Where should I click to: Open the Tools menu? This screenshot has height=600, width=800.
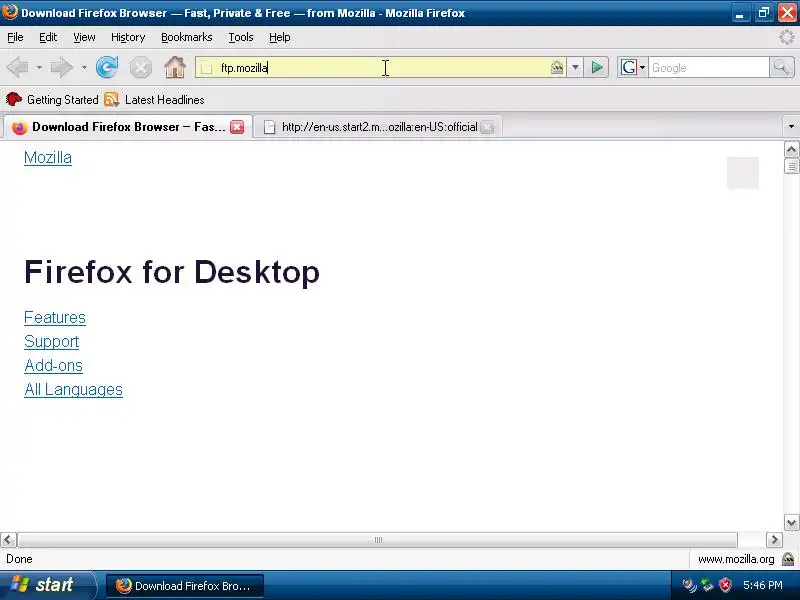point(241,37)
